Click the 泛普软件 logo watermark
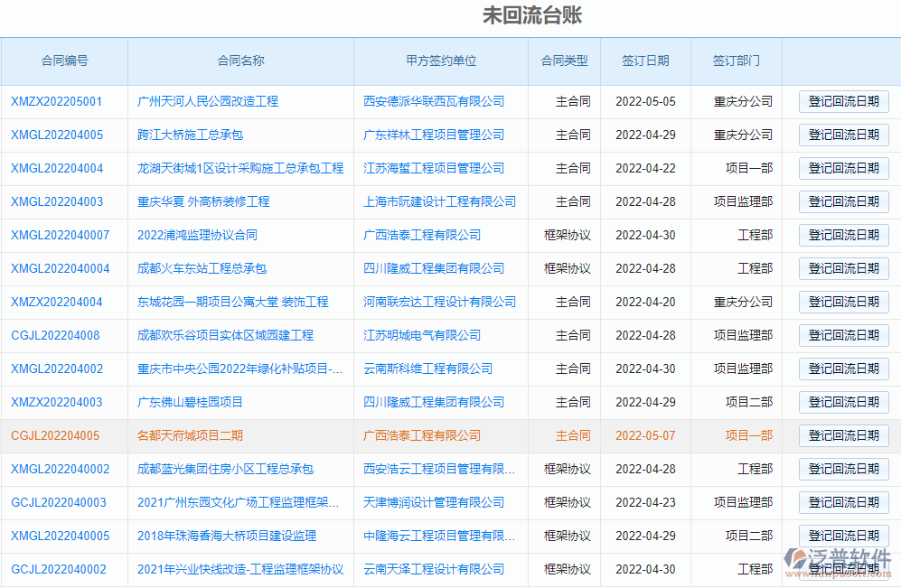Viewport: 901px width, 588px height. 840,555
